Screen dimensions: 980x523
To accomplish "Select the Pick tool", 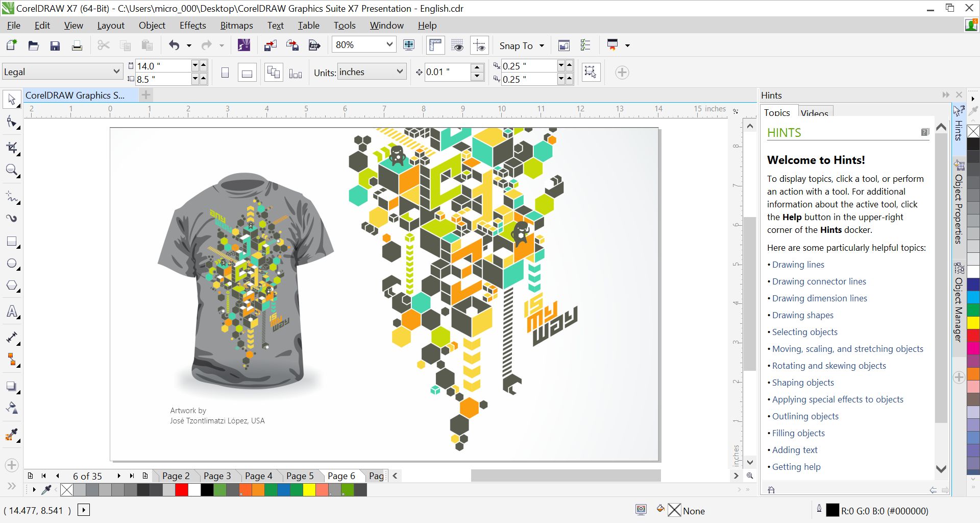I will click(x=11, y=99).
